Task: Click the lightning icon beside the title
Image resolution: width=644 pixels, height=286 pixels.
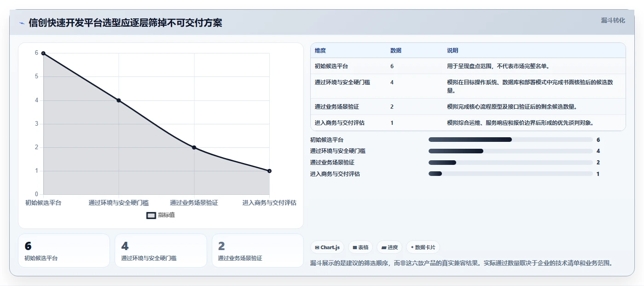Action: click(22, 23)
